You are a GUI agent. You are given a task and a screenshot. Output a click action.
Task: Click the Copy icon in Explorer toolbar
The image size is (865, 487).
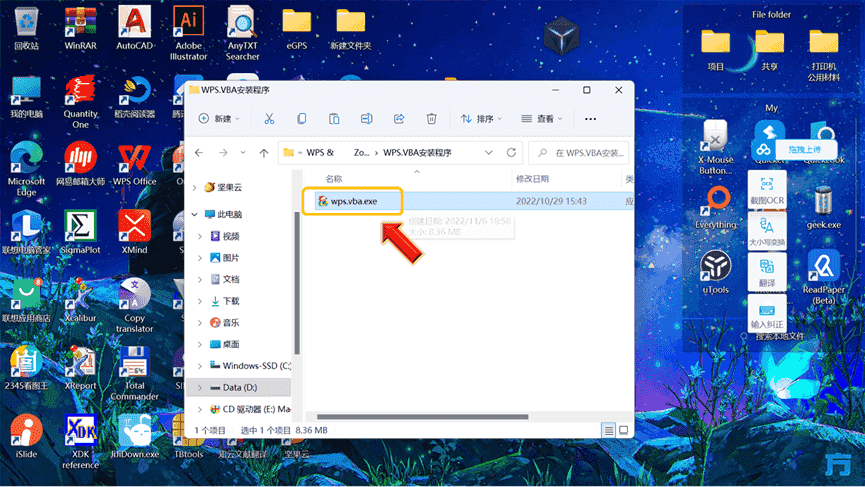(x=301, y=119)
